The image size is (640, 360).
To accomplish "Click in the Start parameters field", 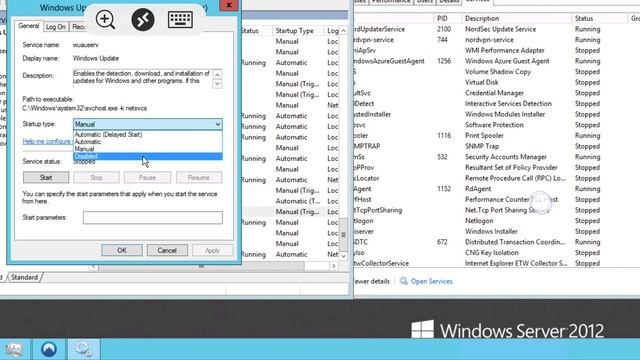I will click(153, 218).
